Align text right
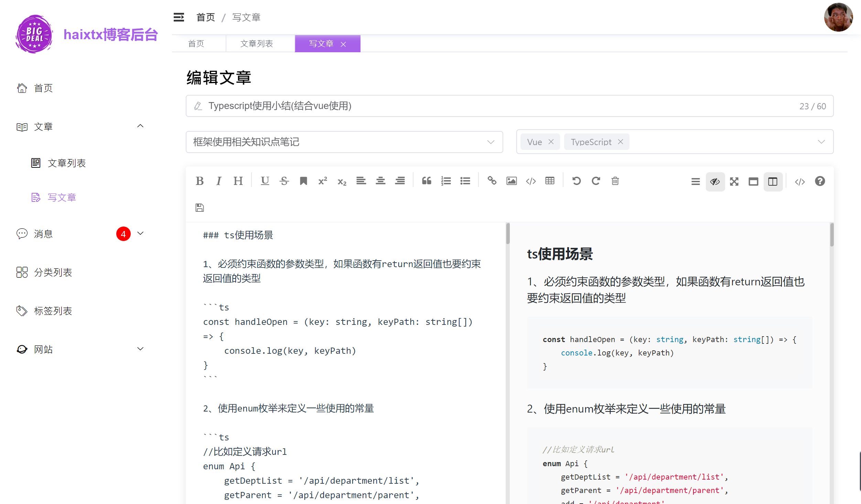 click(x=400, y=181)
